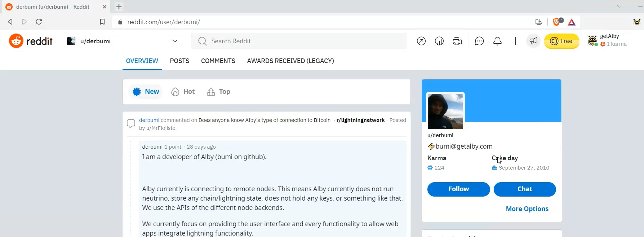The height and width of the screenshot is (237, 644).
Task: Open the getAlby account menu
Action: (608, 40)
